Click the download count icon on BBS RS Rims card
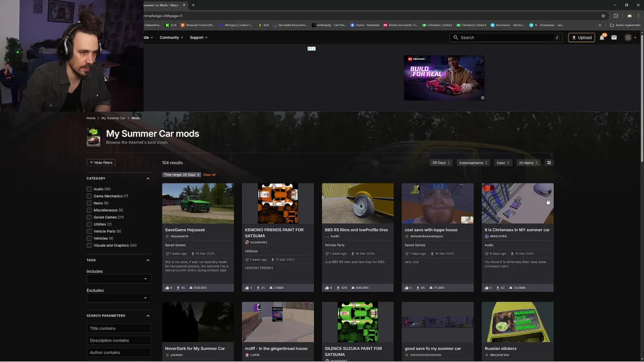Image resolution: width=644 pixels, height=362 pixels. click(339, 288)
